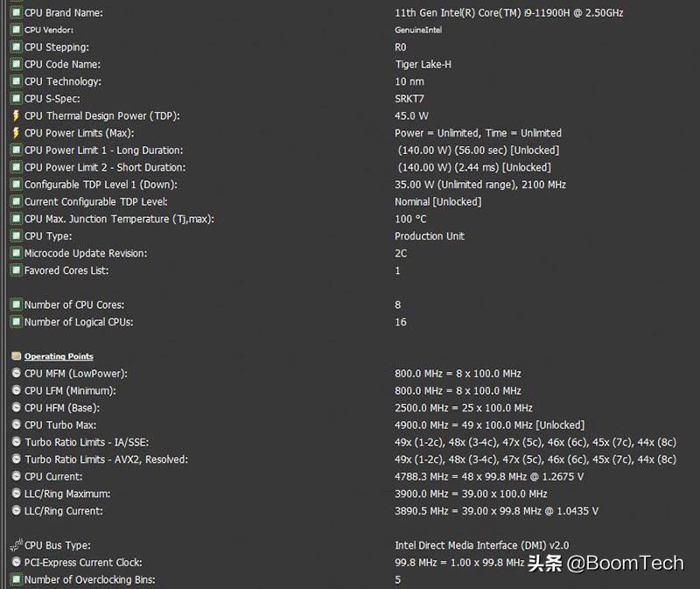Image resolution: width=700 pixels, height=589 pixels.
Task: Click the round icon beside PCI-Express Current Clock
Action: (16, 563)
